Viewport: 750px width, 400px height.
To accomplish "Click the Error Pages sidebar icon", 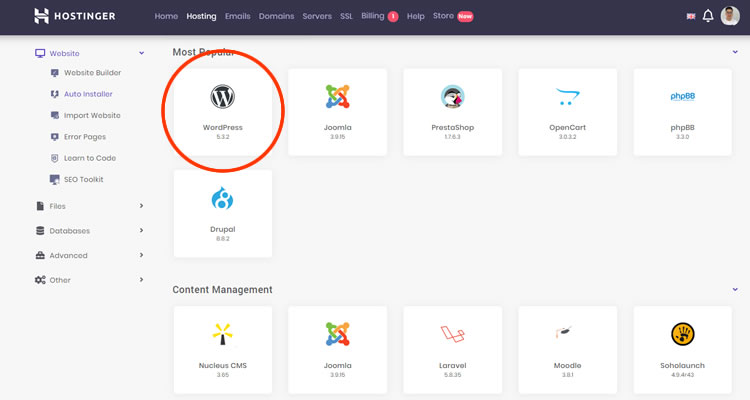I will 55,137.
